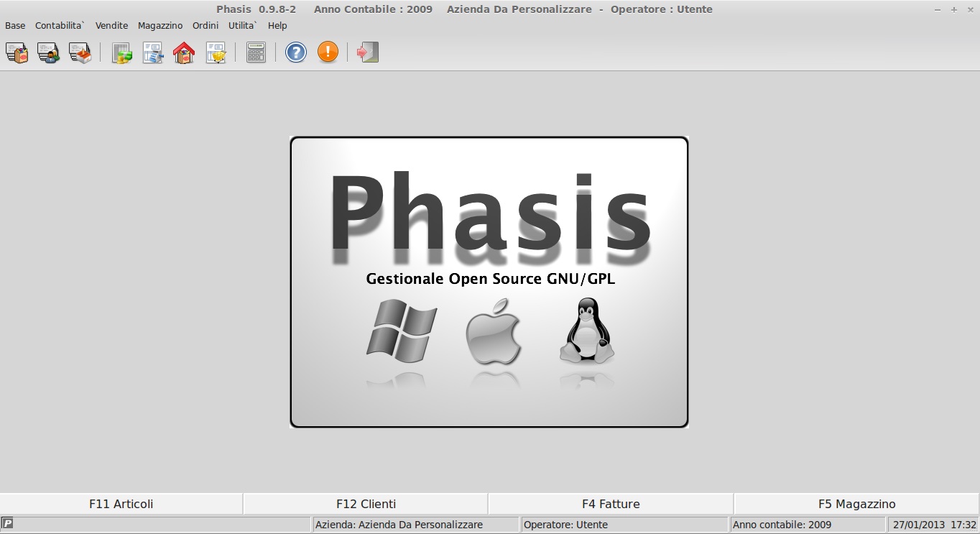980x534 pixels.
Task: Click the orange box cards toolbar icon
Action: coord(80,52)
